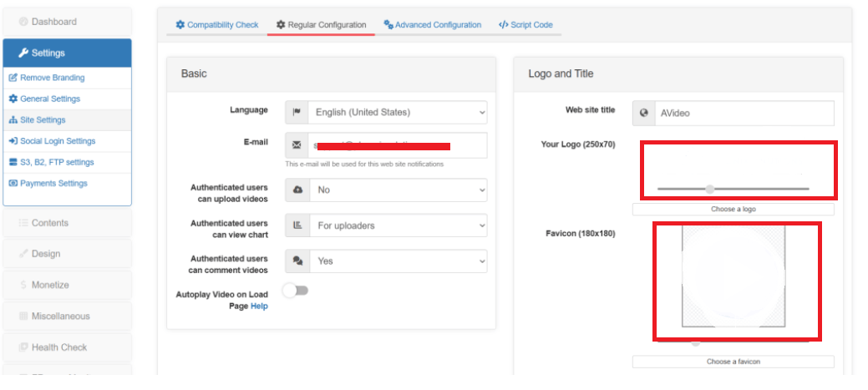Click the envelope icon beside E-mail
Viewport: 868px width, 390px height.
point(297,145)
